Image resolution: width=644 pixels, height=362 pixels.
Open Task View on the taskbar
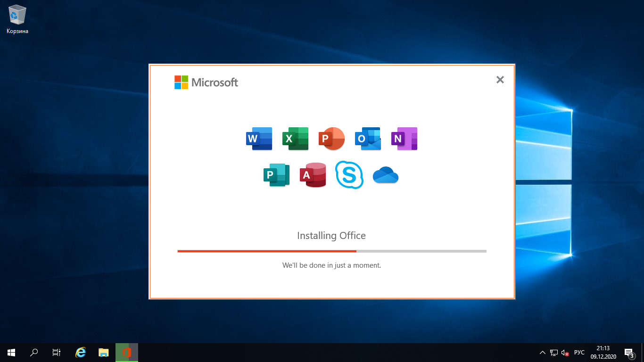[57, 352]
